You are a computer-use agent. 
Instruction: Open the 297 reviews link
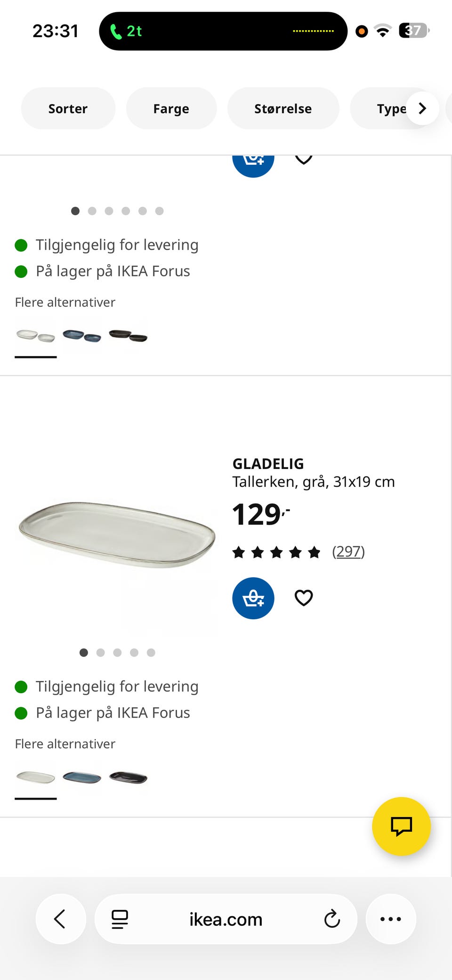[348, 551]
